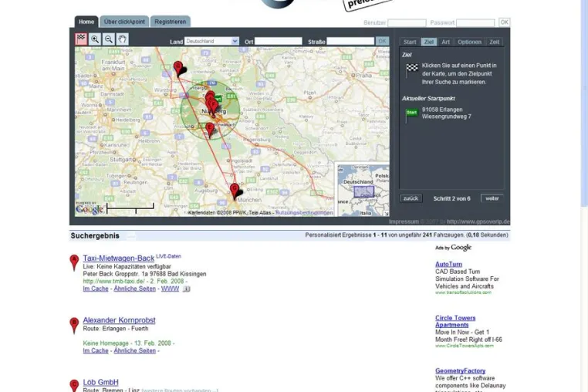588x392 pixels.
Task: Click Im Cache under Alexander Kornprobst
Action: pyautogui.click(x=96, y=350)
